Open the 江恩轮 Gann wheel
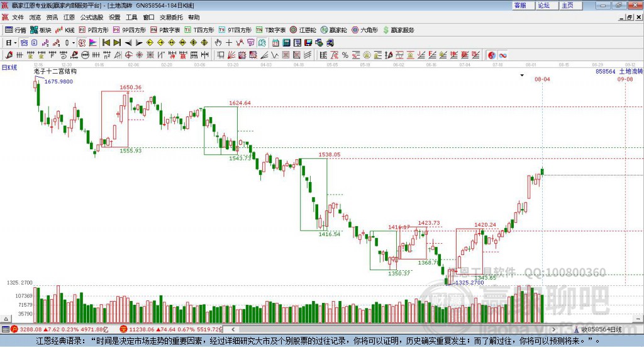Viewport: 644px width, 347px height. tap(303, 30)
